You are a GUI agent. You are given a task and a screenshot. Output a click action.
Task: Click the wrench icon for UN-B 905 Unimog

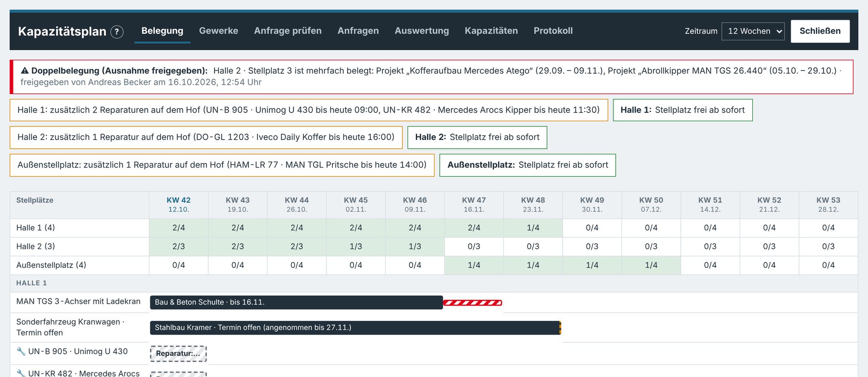(21, 351)
